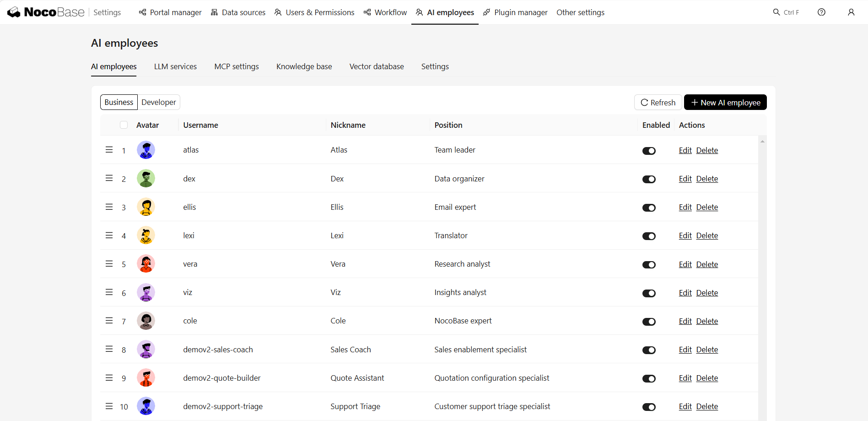Click the drag handle for atlas row
Viewport: 868px width, 421px height.
point(109,150)
